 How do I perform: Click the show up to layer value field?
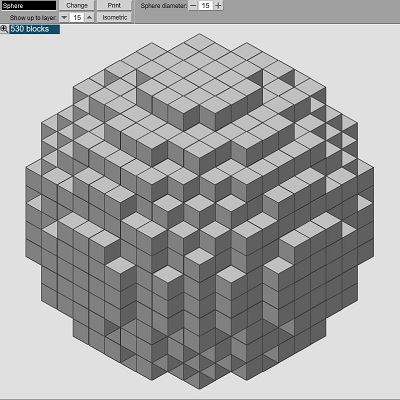pyautogui.click(x=77, y=17)
